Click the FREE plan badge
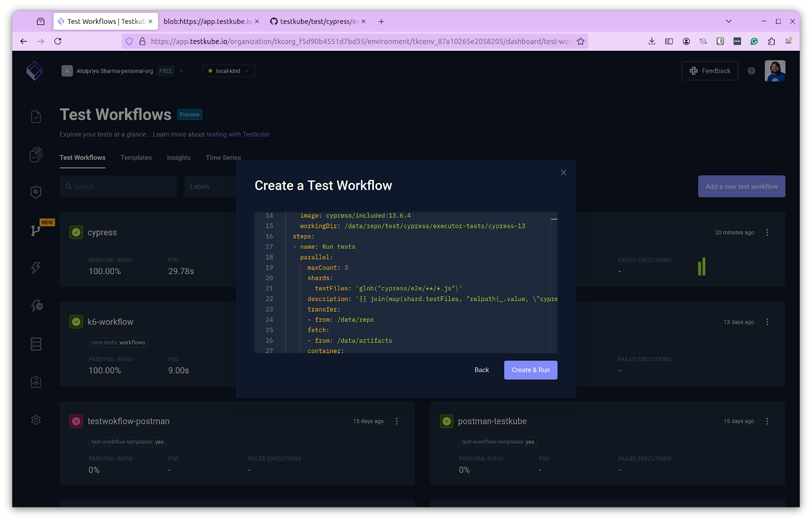This screenshot has width=812, height=521. point(166,71)
